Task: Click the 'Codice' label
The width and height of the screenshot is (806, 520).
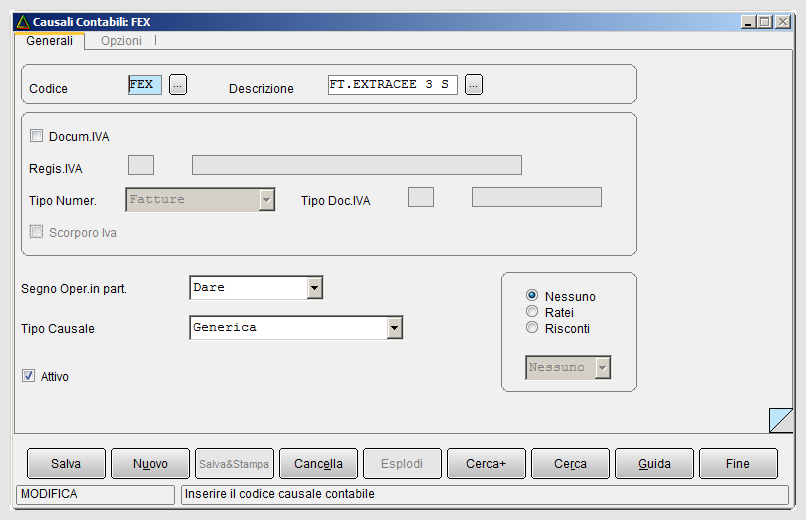Action: (48, 89)
